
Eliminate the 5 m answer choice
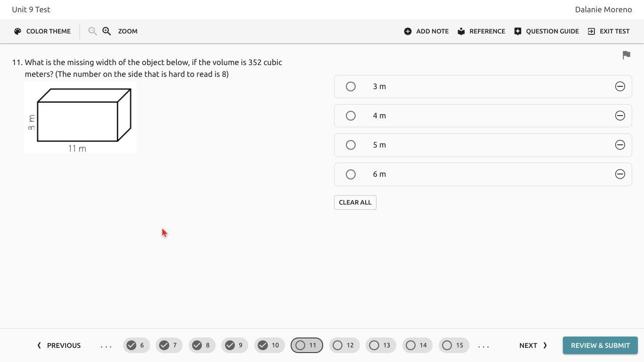(x=620, y=145)
